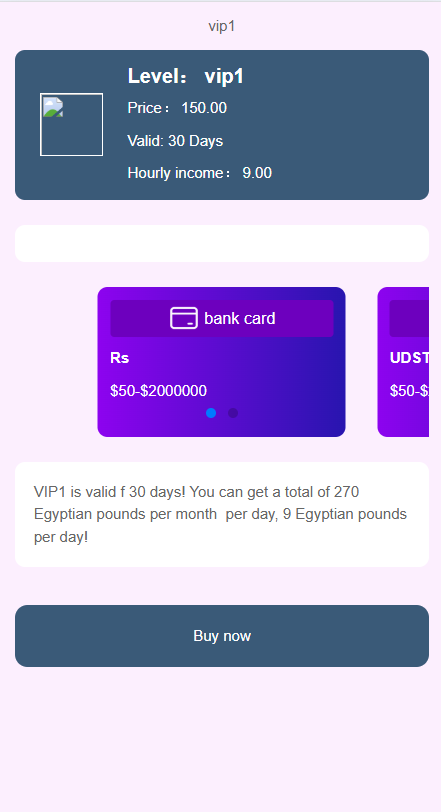
Task: Click the broken VIP level image thumbnail
Action: click(71, 124)
